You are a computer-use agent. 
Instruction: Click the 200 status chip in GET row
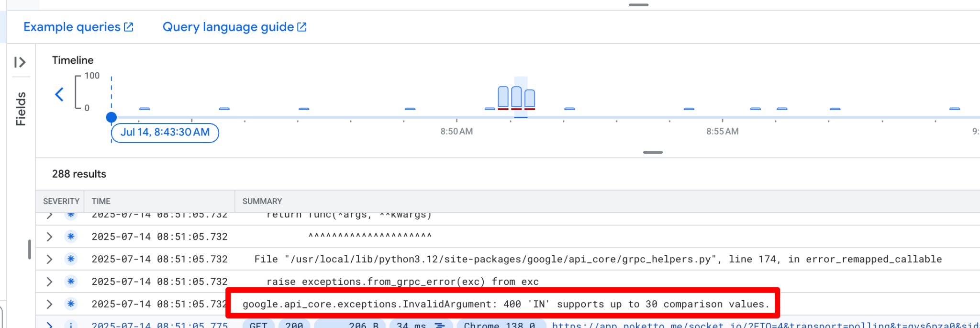coord(294,325)
